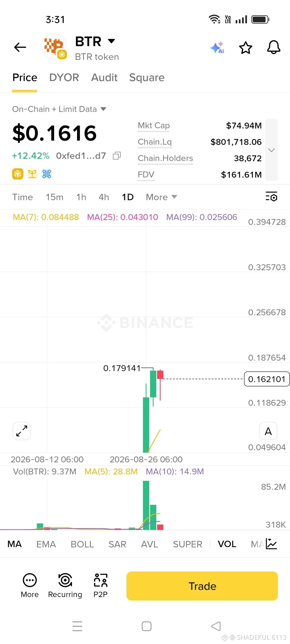This screenshot has height=644, width=290.
Task: Expand the BTR token selector arrow
Action: (111, 41)
